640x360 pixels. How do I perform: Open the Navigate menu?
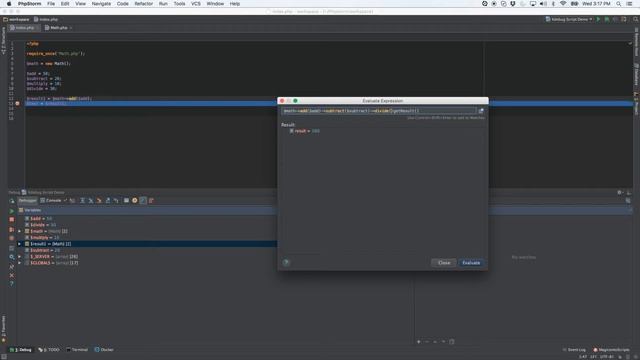101,4
